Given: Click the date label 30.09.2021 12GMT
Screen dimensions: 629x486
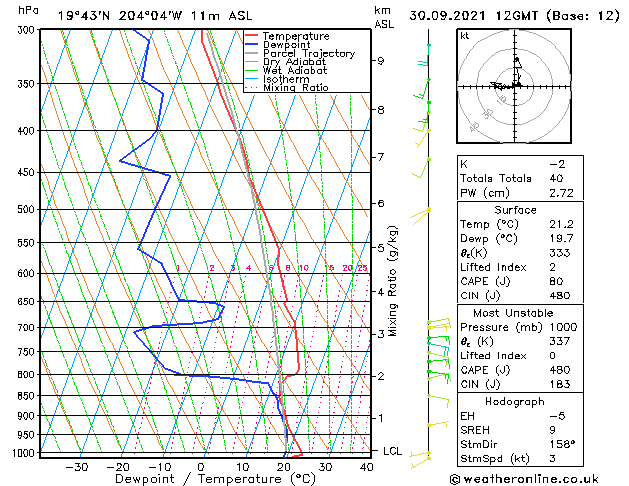Looking at the screenshot, I should point(475,16).
